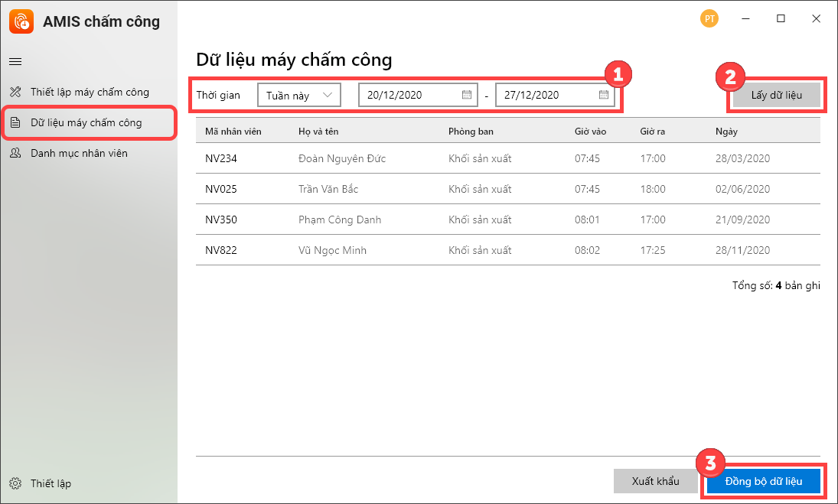Select Dữ liệu máy chấm công menu item

(89, 123)
